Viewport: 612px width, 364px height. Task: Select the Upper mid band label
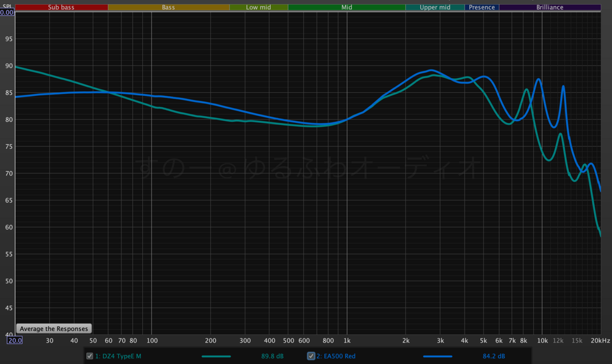[x=435, y=8]
